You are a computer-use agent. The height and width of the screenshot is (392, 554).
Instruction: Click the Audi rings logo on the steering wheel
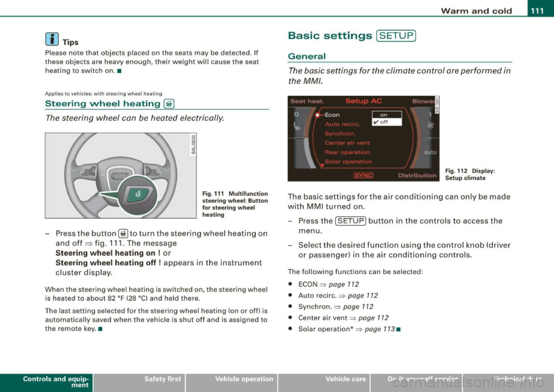pos(120,176)
